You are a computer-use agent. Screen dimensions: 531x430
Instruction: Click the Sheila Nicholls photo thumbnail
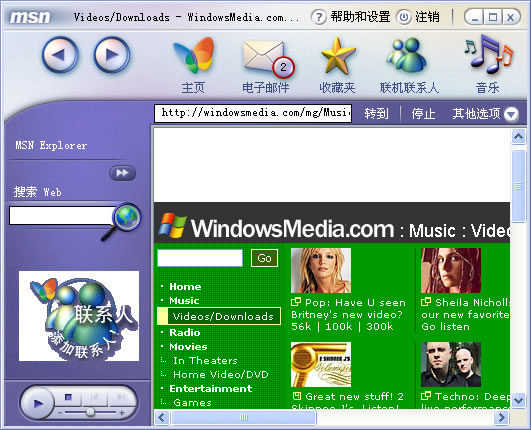tap(451, 271)
